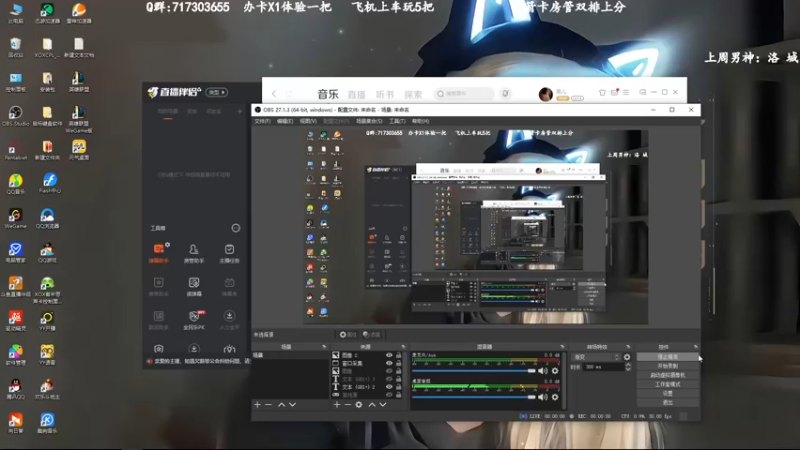Open 全民乐PK tool in 直播伴侣

(194, 320)
